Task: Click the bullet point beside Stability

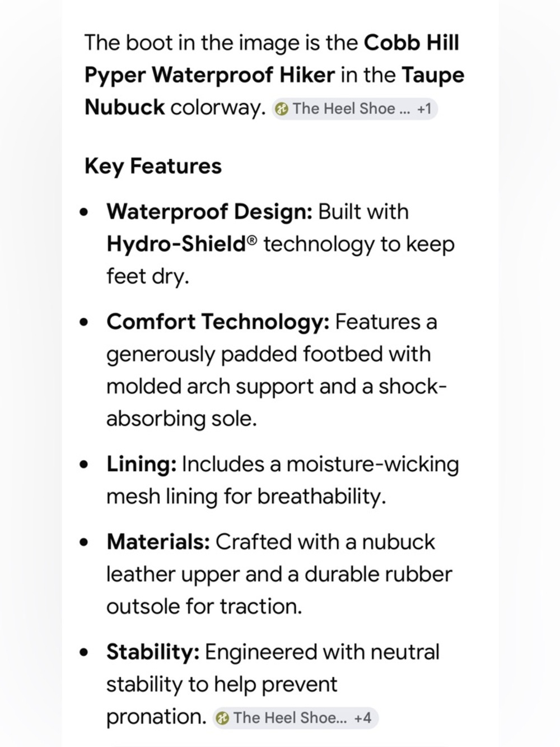Action: point(85,653)
